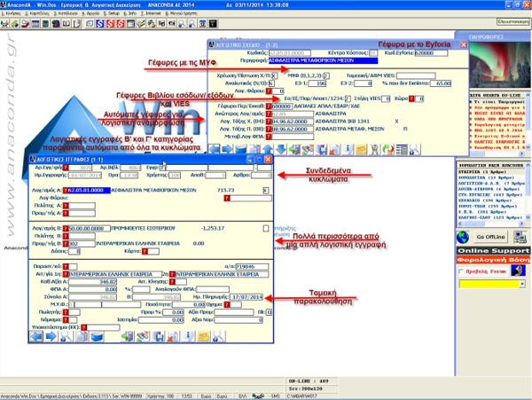Click the Φορολογική Βάση banner

(x=493, y=260)
